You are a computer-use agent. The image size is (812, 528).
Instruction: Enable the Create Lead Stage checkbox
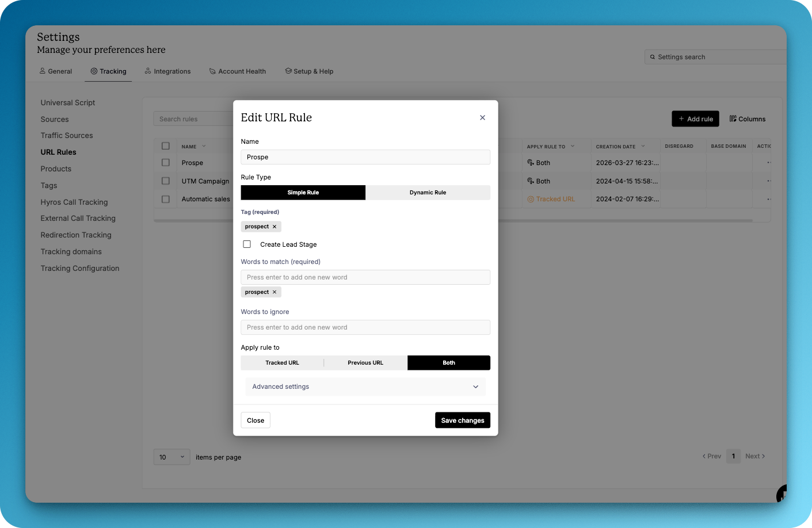[247, 244]
